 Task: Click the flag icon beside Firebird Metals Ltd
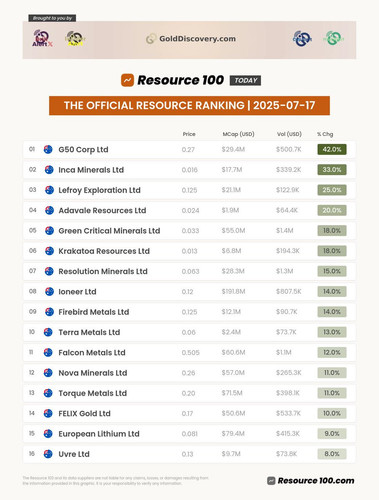click(49, 312)
